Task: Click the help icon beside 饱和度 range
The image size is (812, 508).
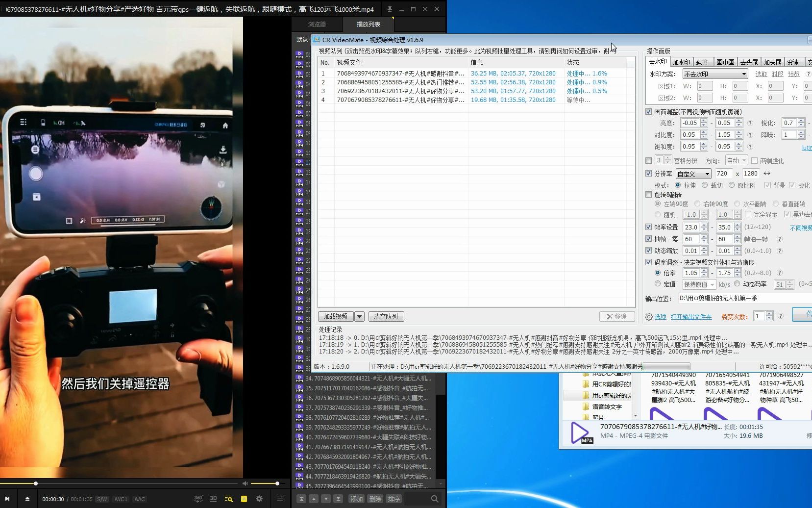Action: click(750, 146)
